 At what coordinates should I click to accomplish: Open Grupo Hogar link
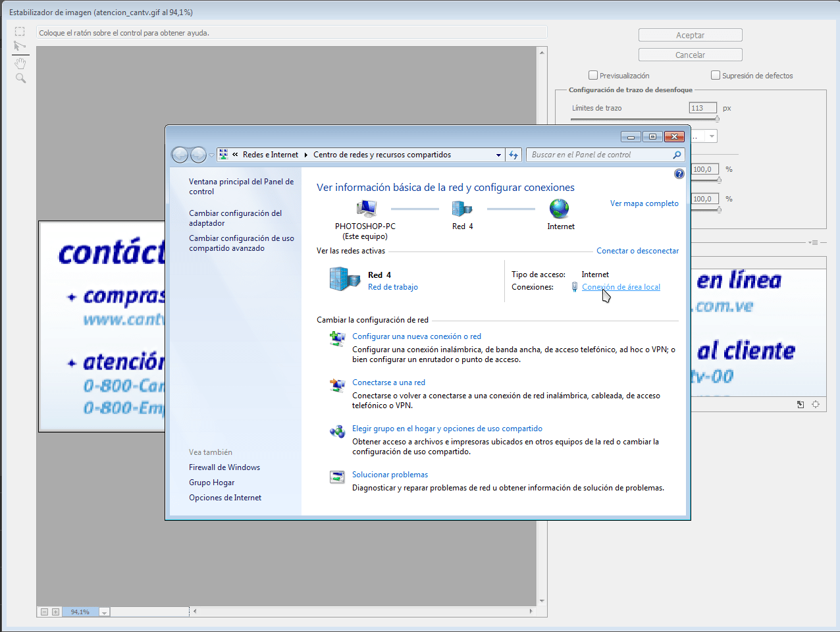[x=212, y=483]
